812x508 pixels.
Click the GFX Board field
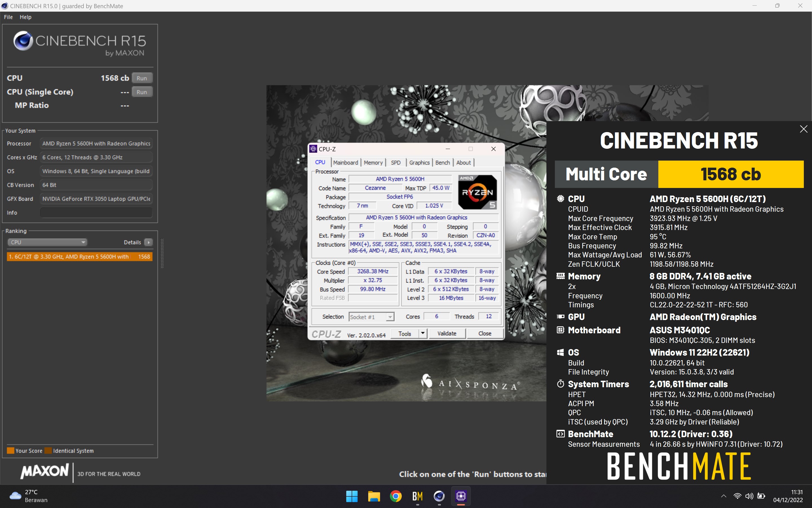pyautogui.click(x=96, y=199)
